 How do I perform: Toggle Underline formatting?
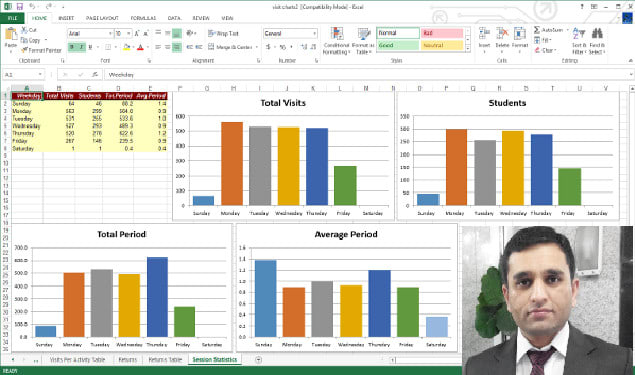click(x=90, y=47)
